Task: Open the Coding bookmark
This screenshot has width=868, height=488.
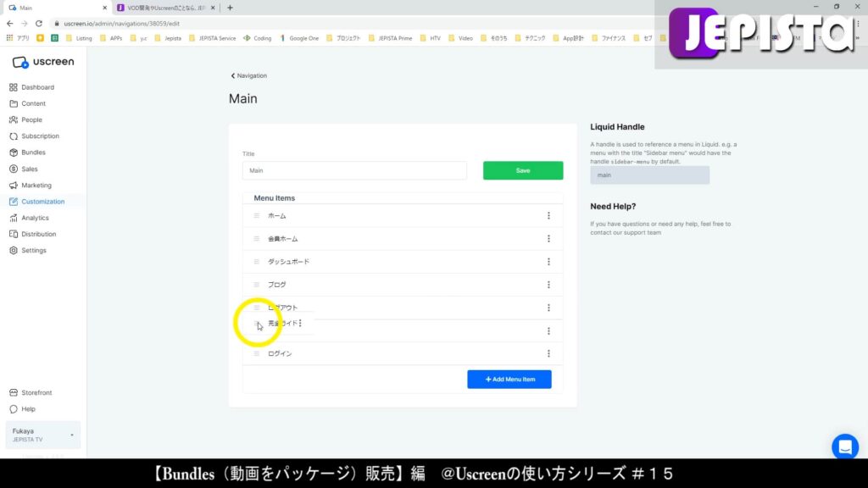Action: 258,38
